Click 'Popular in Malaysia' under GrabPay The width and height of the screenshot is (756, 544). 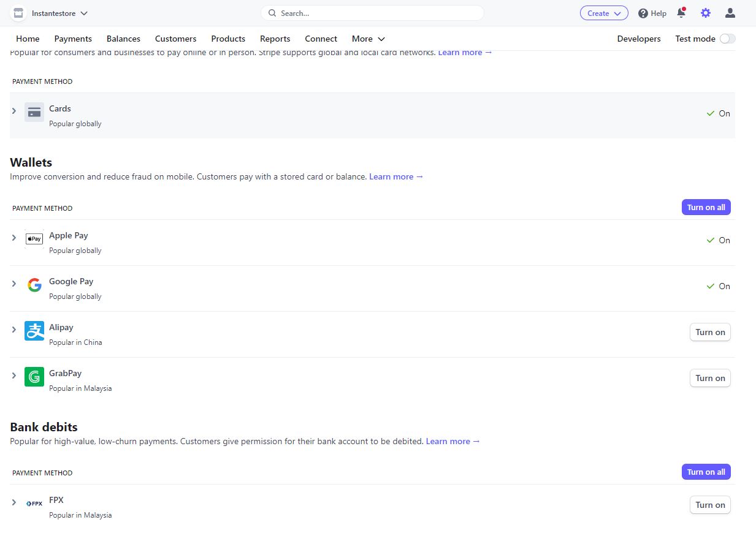[x=80, y=388]
